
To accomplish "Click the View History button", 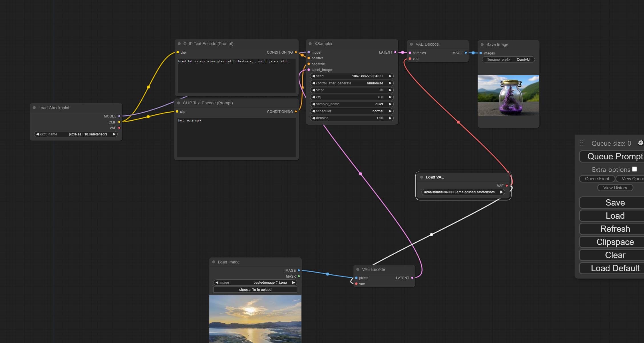I will pyautogui.click(x=615, y=188).
